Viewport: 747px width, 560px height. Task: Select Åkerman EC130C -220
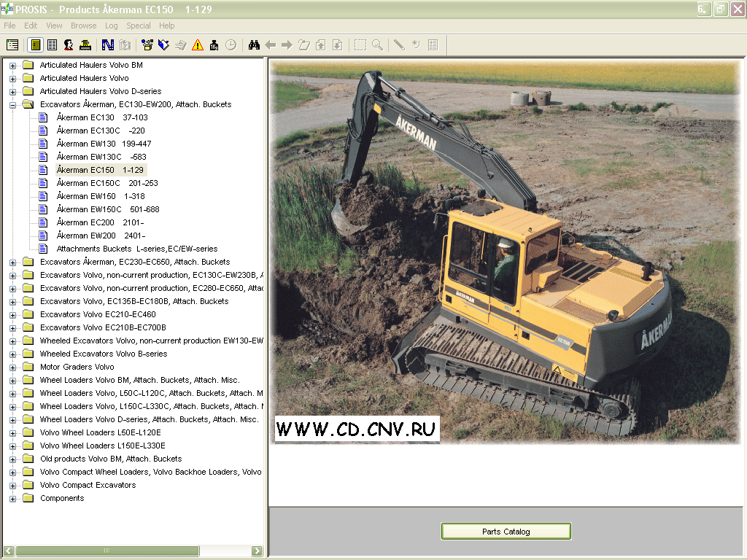pyautogui.click(x=101, y=131)
